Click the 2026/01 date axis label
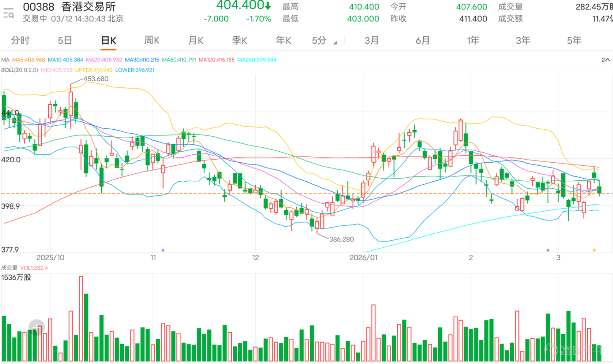The height and width of the screenshot is (364, 613). (x=363, y=258)
